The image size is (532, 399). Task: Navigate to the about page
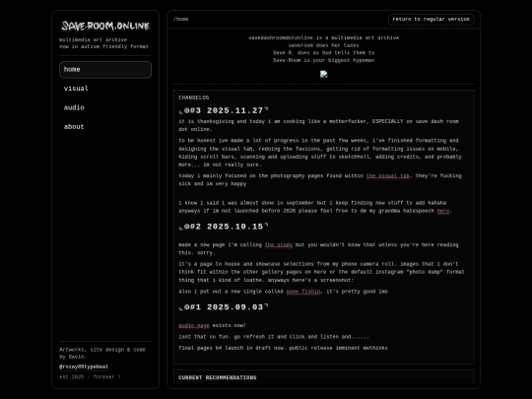tap(74, 127)
